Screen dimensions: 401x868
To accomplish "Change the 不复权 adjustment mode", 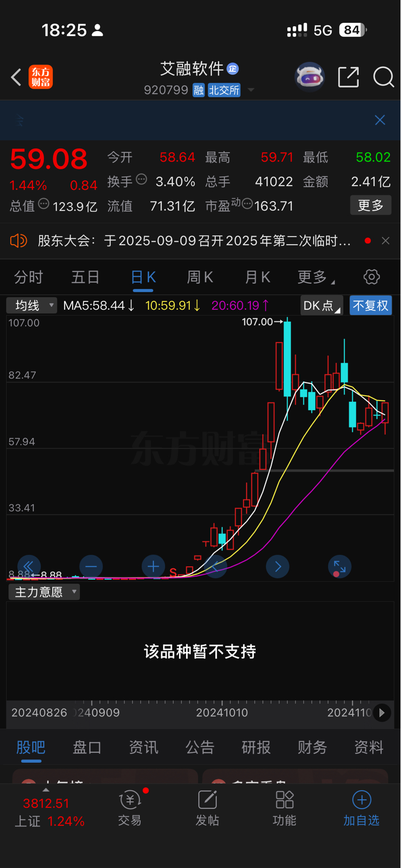I will click(371, 305).
